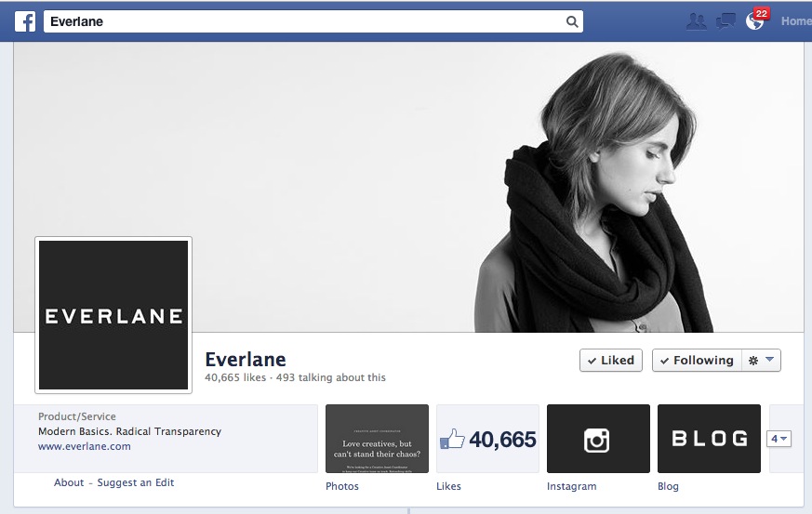Click the thumbs-up icon in Likes tile
The height and width of the screenshot is (514, 812).
coord(452,439)
